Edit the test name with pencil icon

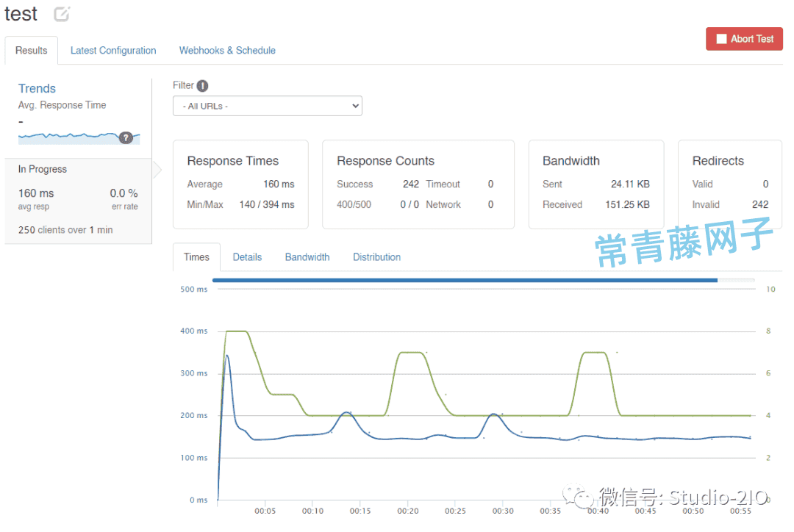point(62,14)
